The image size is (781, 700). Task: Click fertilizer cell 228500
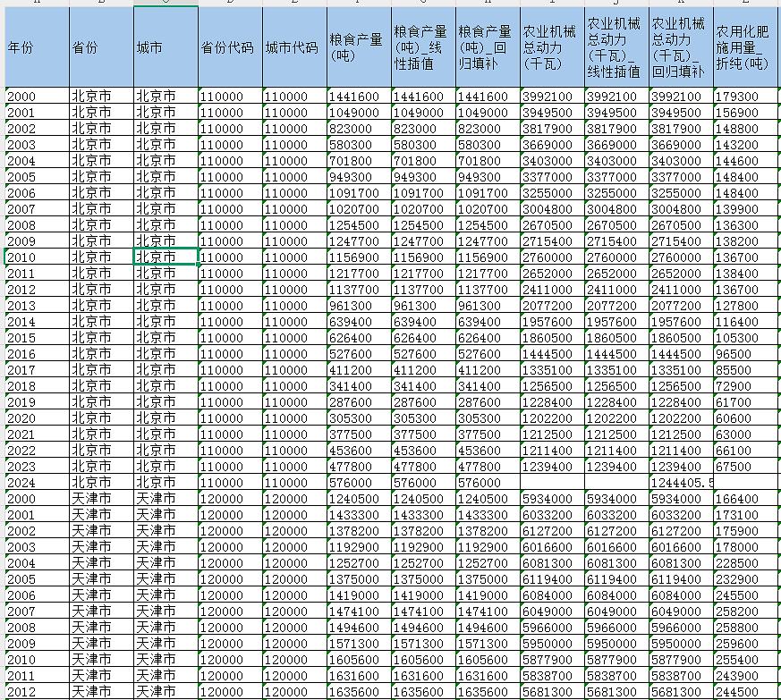point(745,562)
